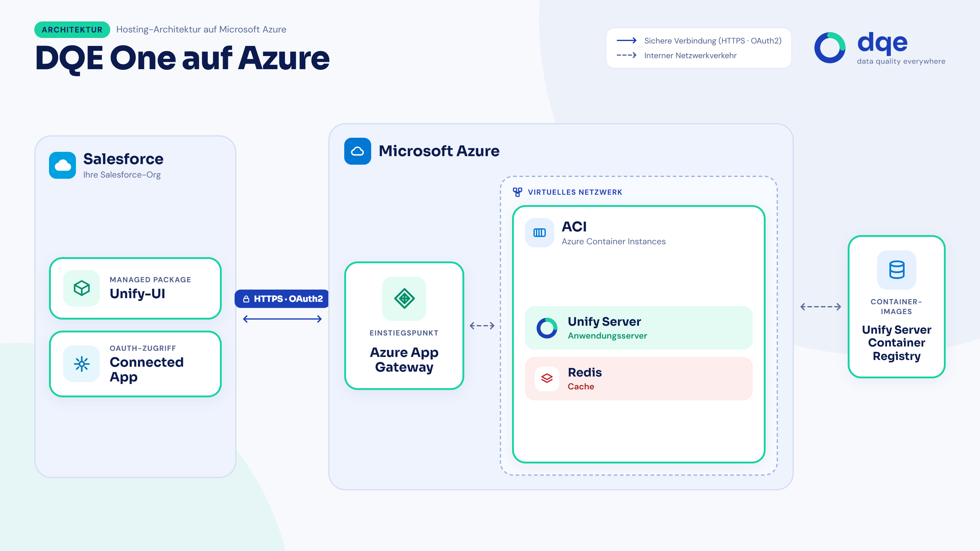Viewport: 980px width, 551px height.
Task: Select the Unify-UI managed package card
Action: point(135,288)
